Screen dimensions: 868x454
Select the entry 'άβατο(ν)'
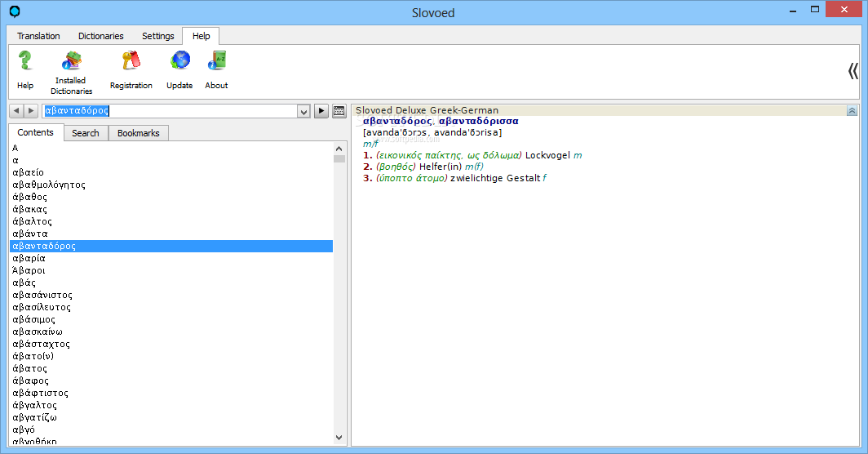pos(171,356)
